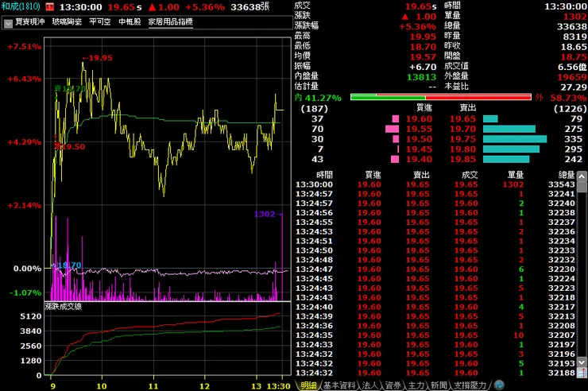Image resolution: width=588 pixels, height=391 pixels.
Task: Click the 外盤量 value 19659
Action: pyautogui.click(x=572, y=77)
